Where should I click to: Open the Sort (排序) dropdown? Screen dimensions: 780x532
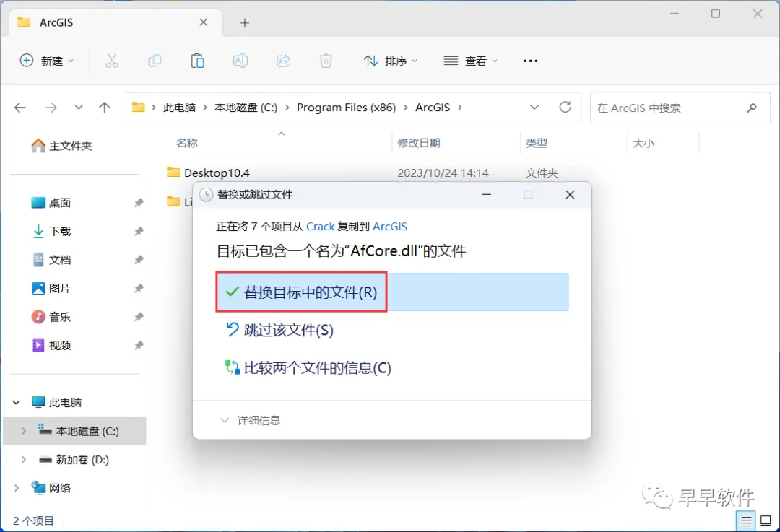coord(391,61)
